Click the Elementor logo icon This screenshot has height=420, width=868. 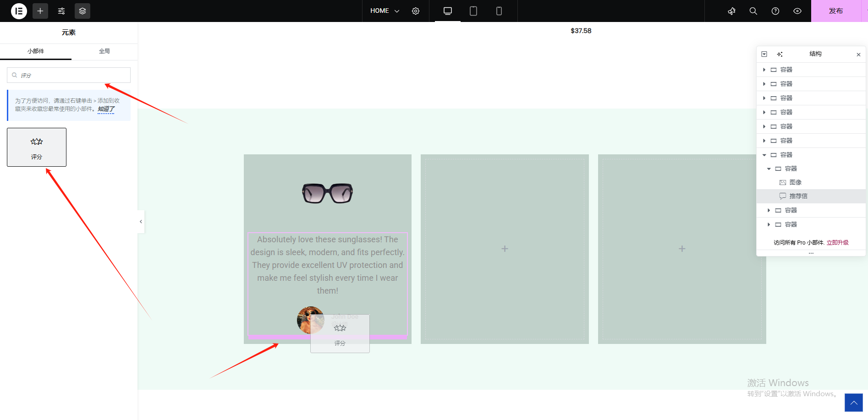[x=19, y=11]
